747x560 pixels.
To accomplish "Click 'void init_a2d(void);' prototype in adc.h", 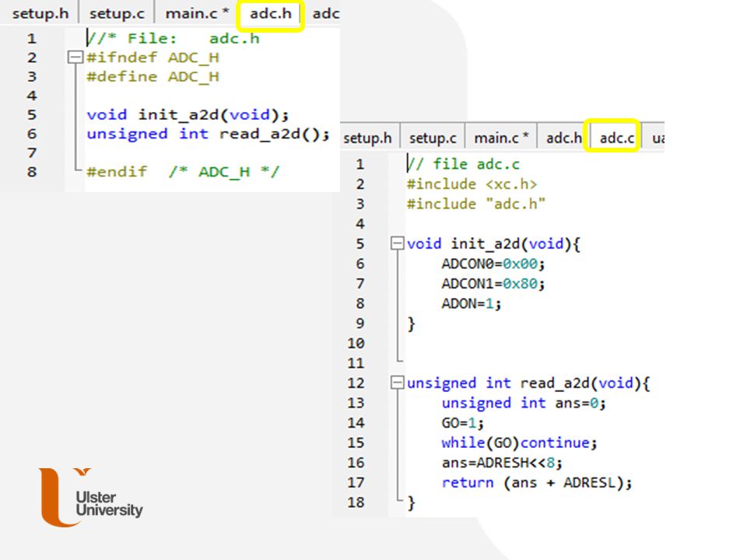I will tap(188, 115).
